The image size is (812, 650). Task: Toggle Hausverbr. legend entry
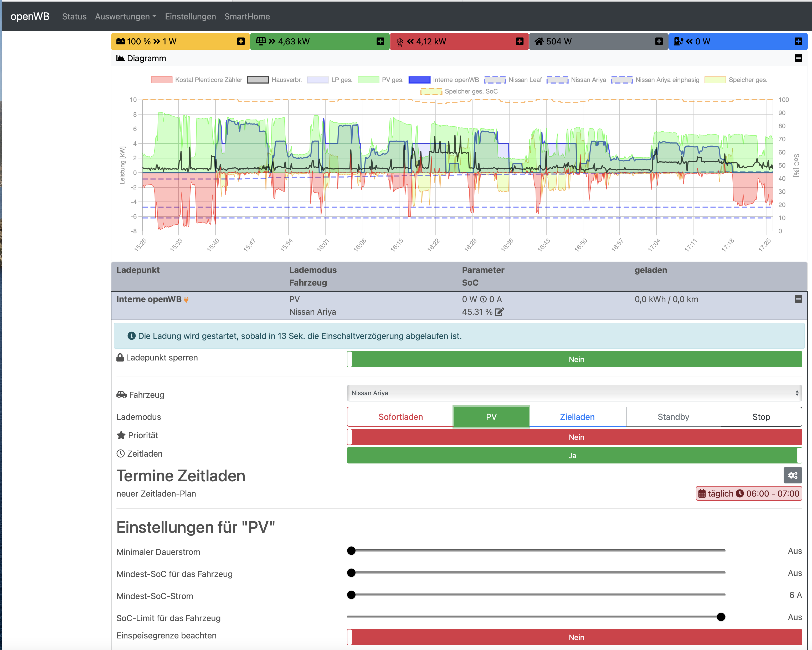tap(275, 80)
